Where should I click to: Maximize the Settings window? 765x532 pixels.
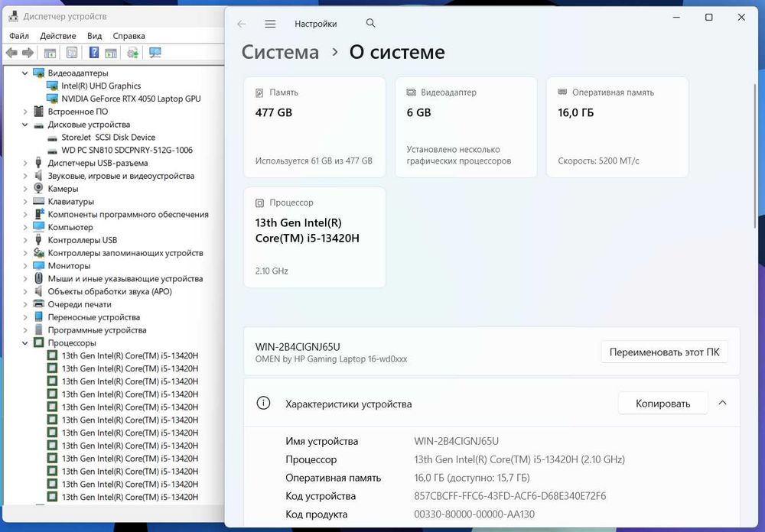[x=709, y=17]
